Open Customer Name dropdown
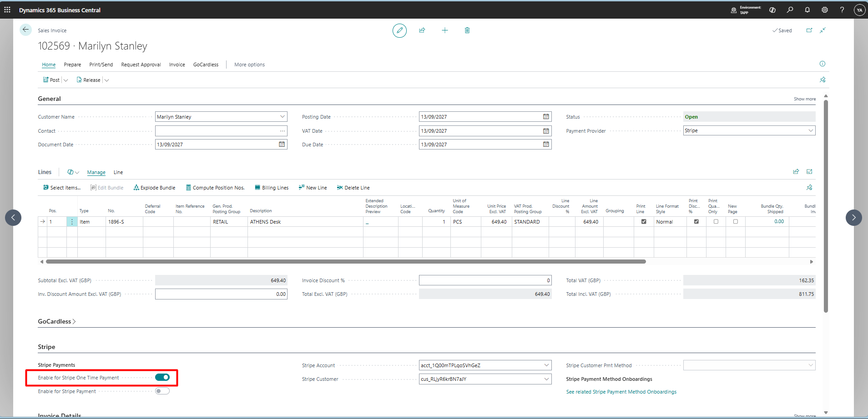 283,117
